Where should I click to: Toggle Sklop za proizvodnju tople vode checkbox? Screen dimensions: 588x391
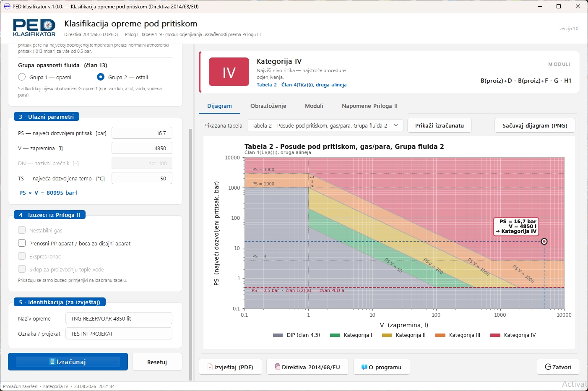22,269
